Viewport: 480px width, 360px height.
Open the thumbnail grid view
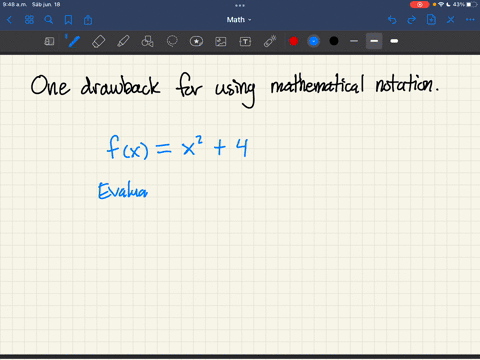tap(29, 20)
